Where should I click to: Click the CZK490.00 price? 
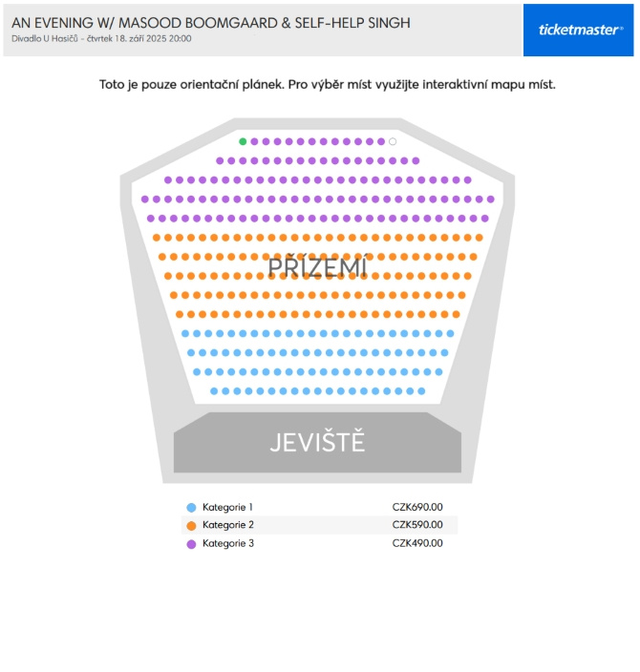pyautogui.click(x=417, y=543)
